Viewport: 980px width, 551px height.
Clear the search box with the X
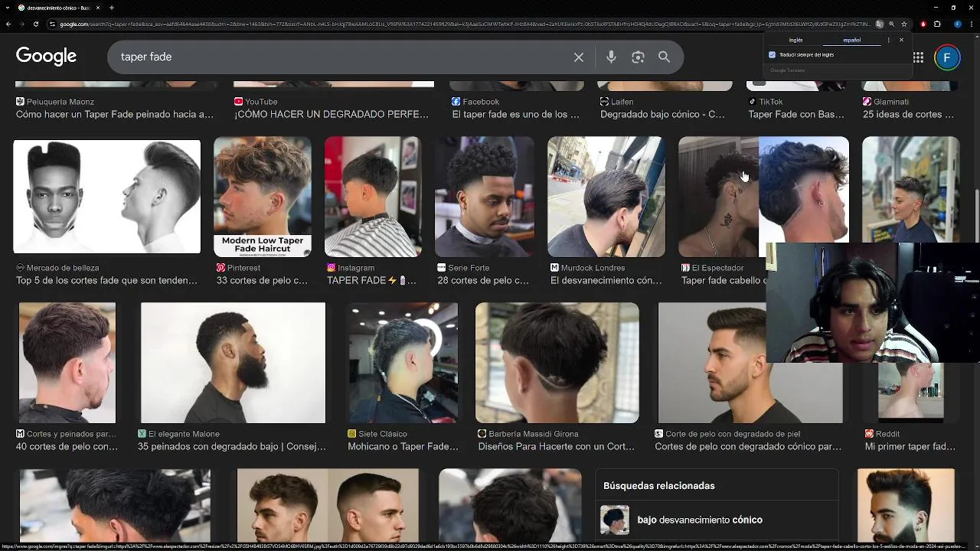pyautogui.click(x=579, y=57)
